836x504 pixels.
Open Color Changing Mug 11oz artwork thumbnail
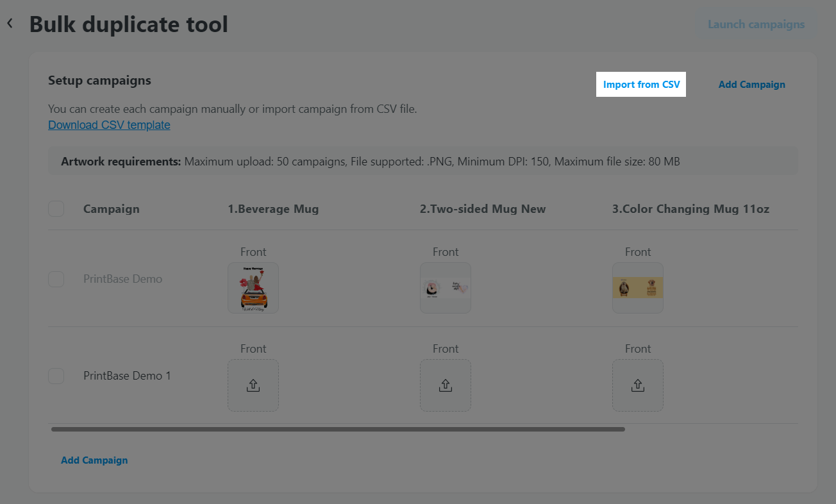[637, 288]
